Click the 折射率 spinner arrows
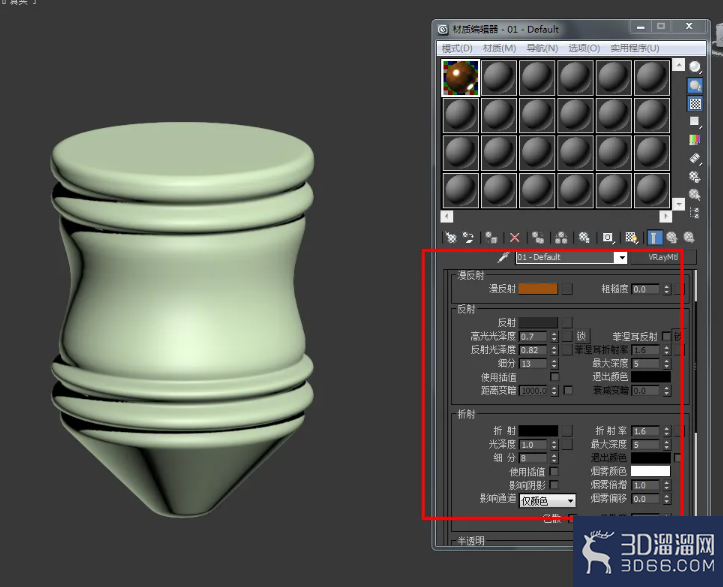 coord(666,431)
